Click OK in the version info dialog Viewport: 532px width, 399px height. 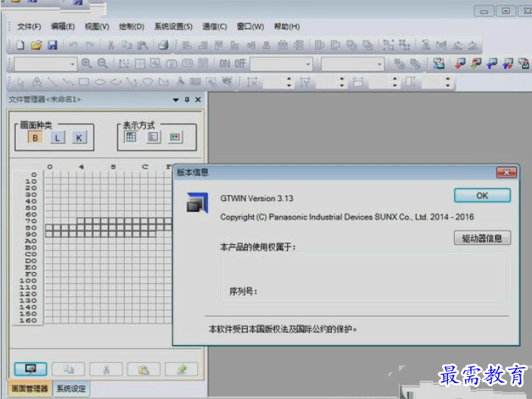point(482,196)
